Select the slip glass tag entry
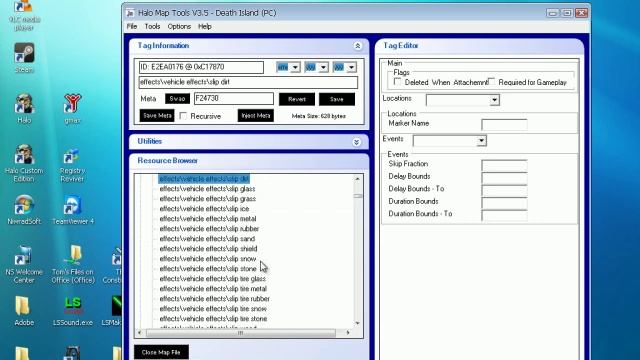Viewport: 640px width, 360px height. pyautogui.click(x=207, y=189)
